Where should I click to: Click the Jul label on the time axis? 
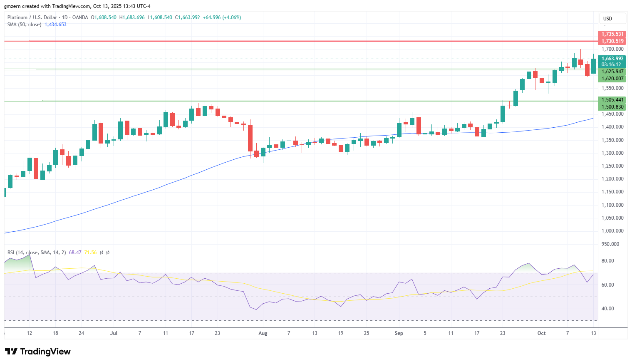114,333
